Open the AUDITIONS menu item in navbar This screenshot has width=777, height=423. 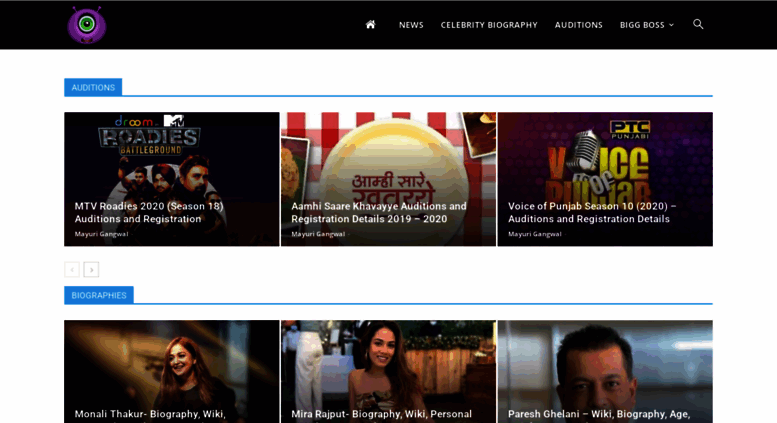coord(578,25)
